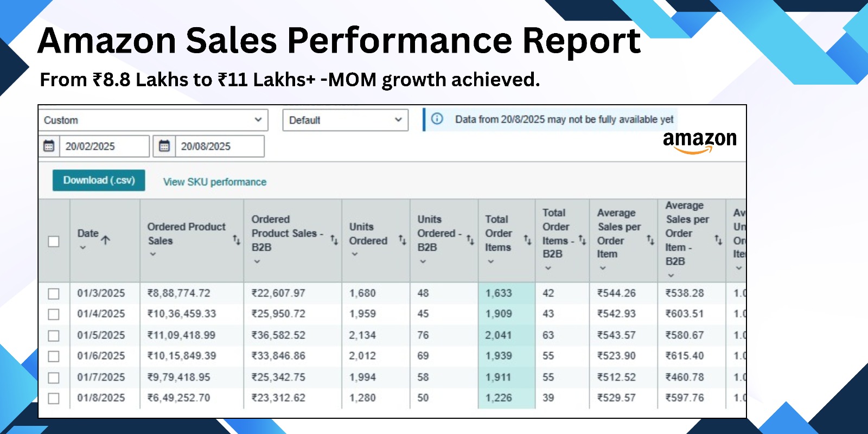
Task: Expand chevron under Units Ordered - B2B header
Action: coord(423,261)
